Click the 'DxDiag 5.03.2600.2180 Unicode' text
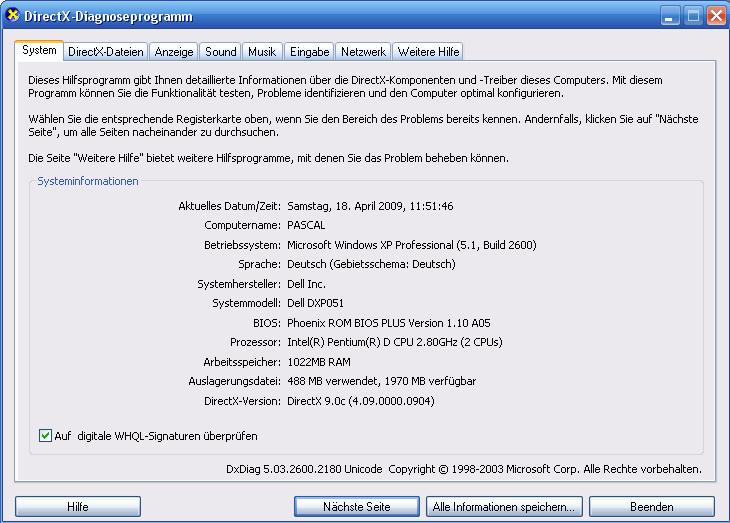 (304, 469)
